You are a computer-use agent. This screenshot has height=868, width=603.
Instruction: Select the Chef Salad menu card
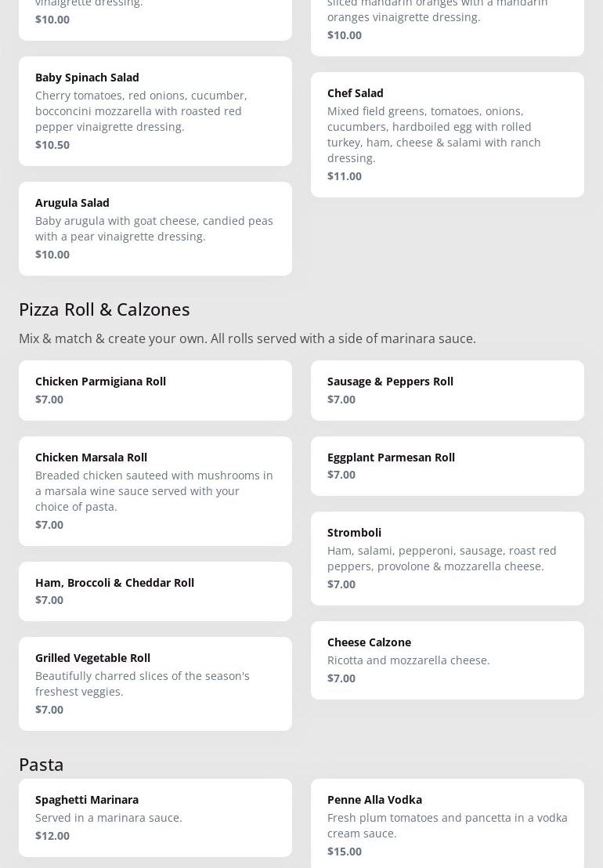(447, 134)
